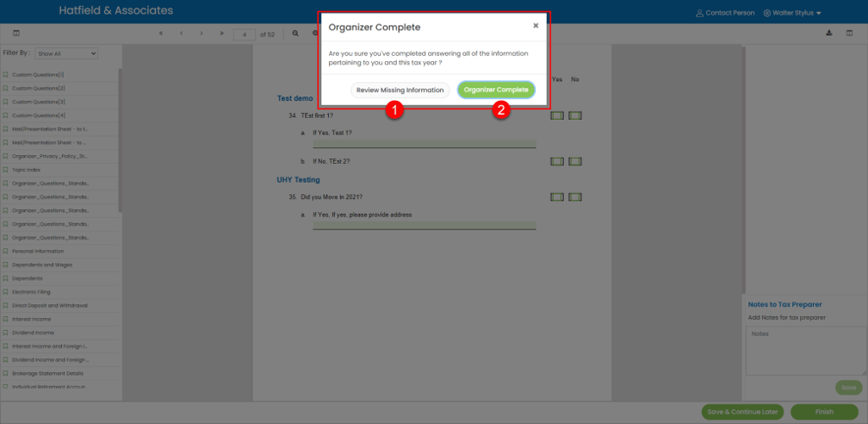868x424 pixels.
Task: Click the download icon in toolbar
Action: tap(829, 34)
